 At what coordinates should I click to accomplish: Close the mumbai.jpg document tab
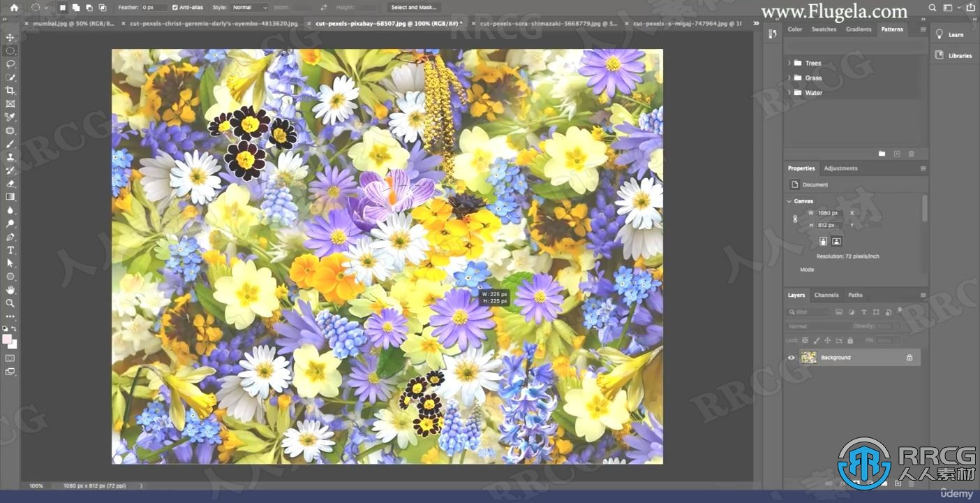[27, 23]
